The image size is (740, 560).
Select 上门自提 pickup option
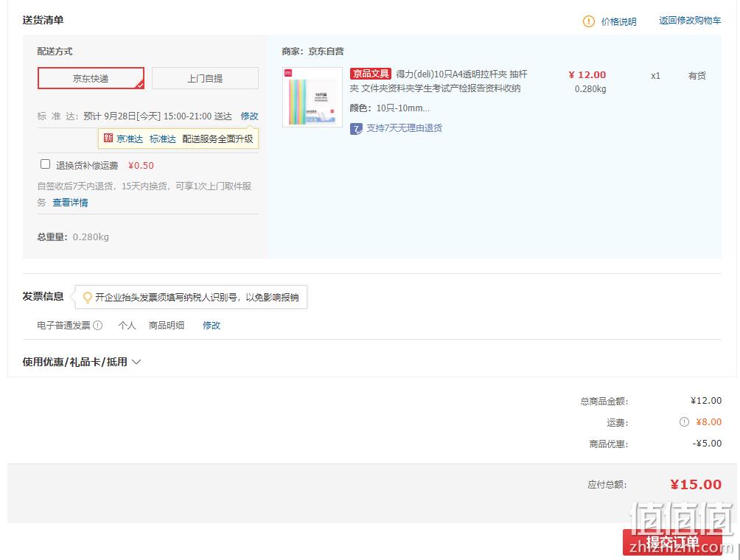(205, 78)
